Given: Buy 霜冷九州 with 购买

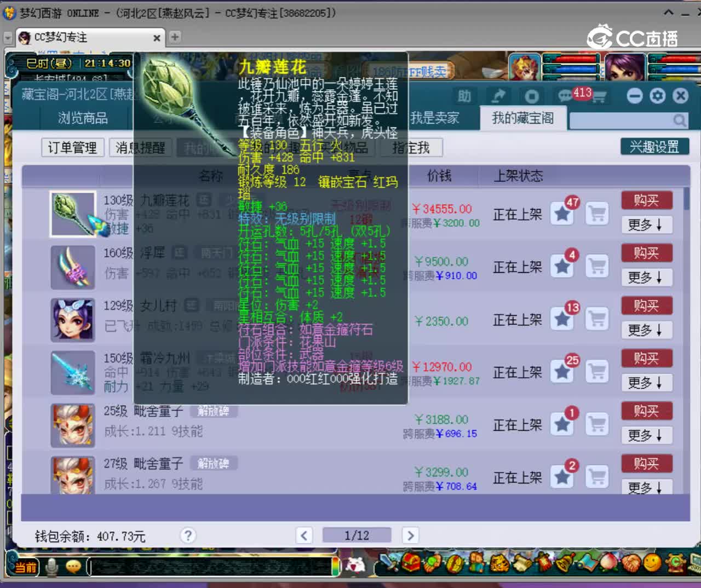Looking at the screenshot, I should pos(647,358).
